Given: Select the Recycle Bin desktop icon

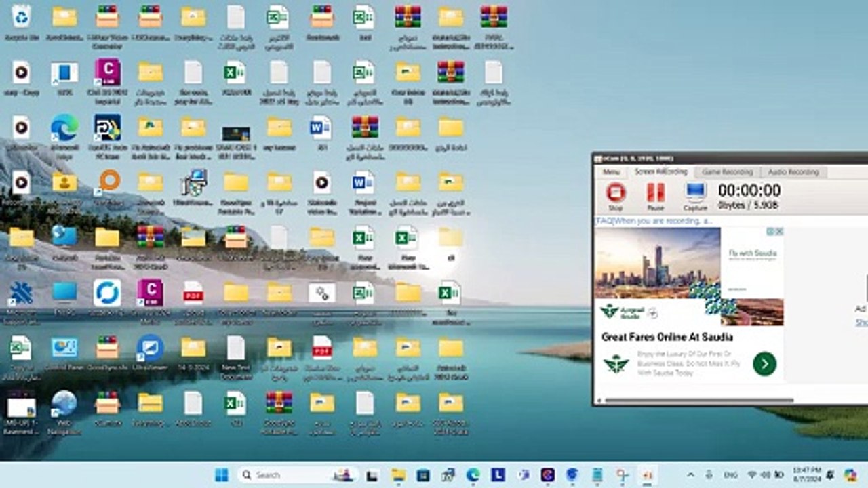Looking at the screenshot, I should [21, 23].
